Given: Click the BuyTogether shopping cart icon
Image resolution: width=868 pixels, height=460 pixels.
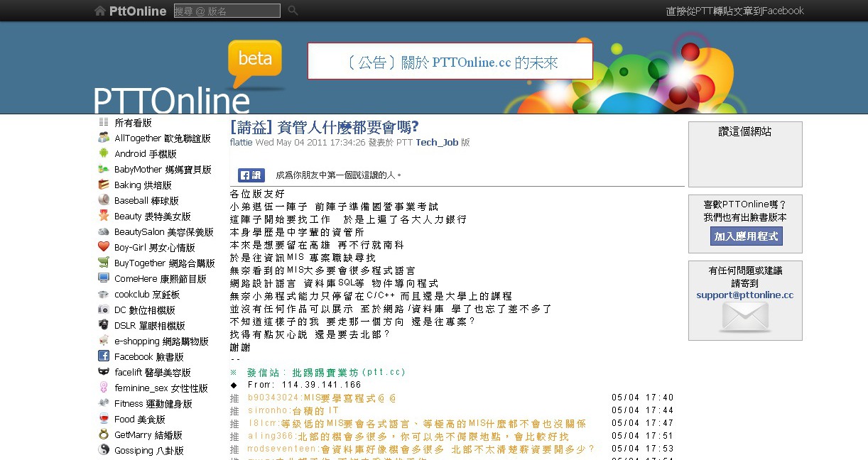Looking at the screenshot, I should point(104,263).
